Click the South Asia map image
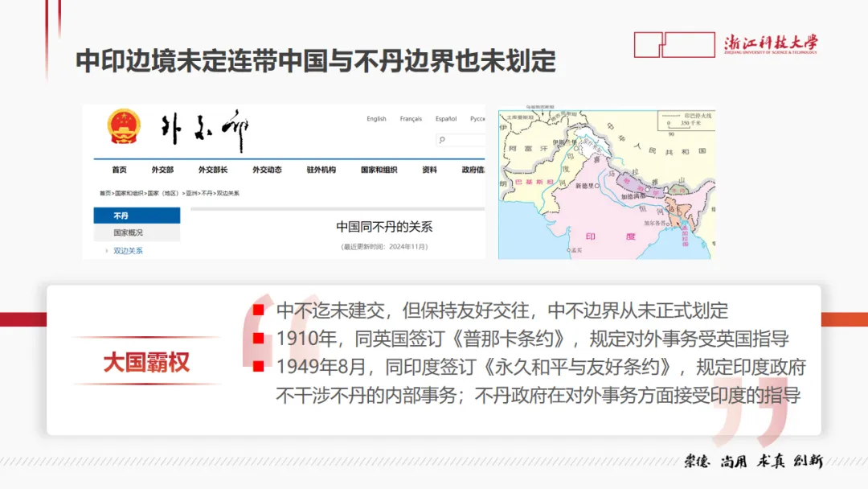Image resolution: width=868 pixels, height=489 pixels. 607,184
